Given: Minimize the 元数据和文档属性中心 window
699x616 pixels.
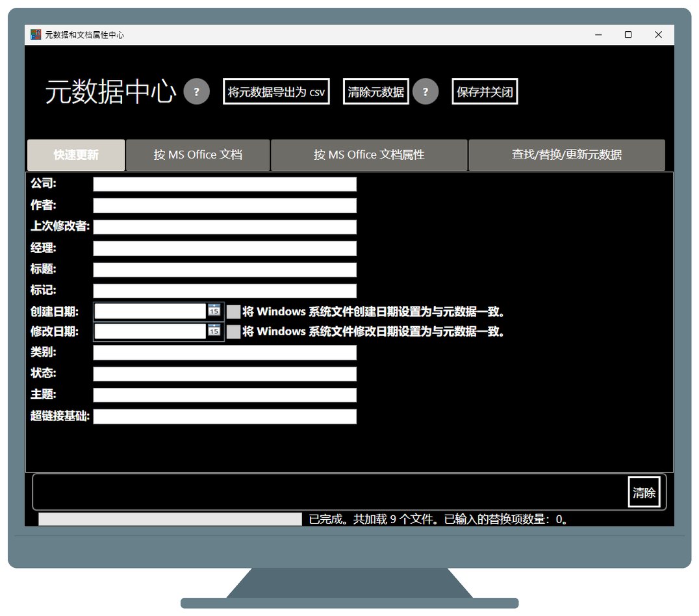Looking at the screenshot, I should pyautogui.click(x=598, y=35).
